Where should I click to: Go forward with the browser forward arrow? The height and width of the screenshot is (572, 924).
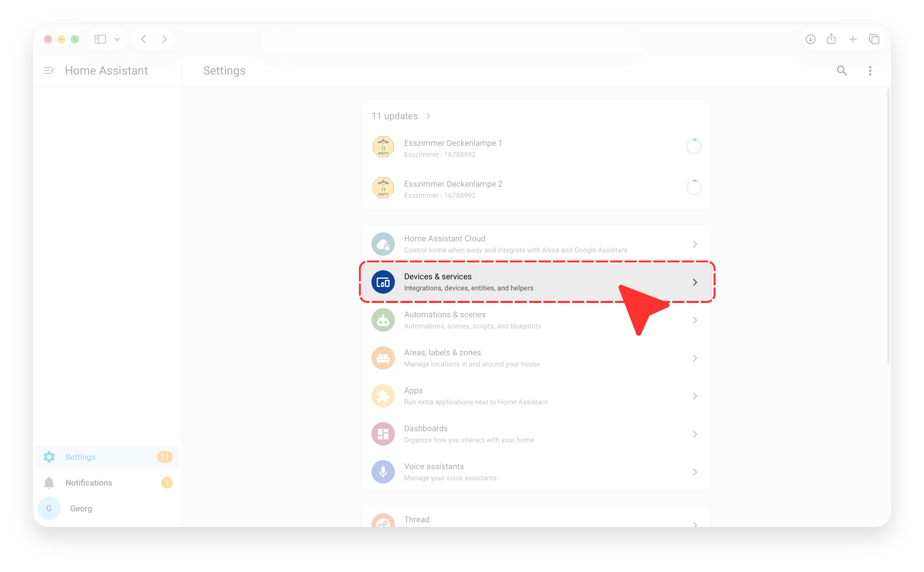tap(164, 39)
